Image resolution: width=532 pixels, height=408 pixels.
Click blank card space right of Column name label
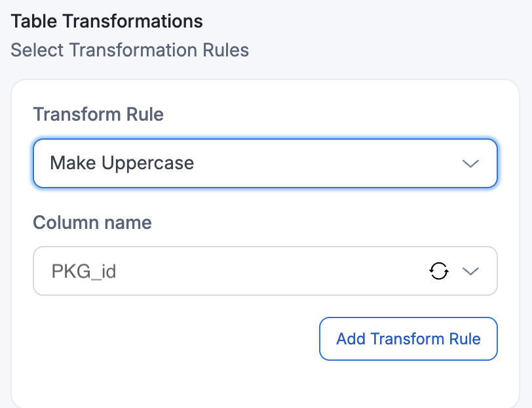[328, 222]
